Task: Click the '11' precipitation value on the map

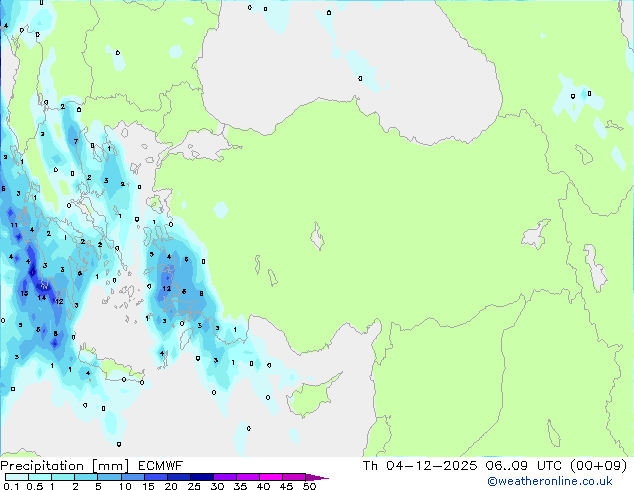Action: 14,225
